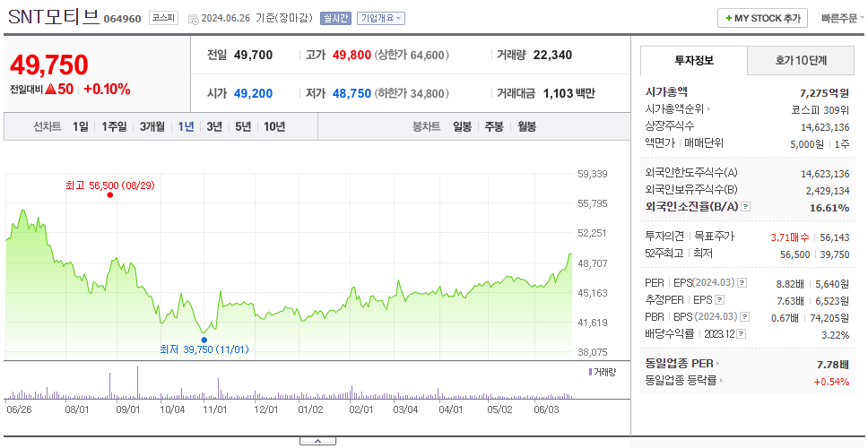Click the 고가 value 49,800
This screenshot has height=448, width=868.
click(x=352, y=56)
